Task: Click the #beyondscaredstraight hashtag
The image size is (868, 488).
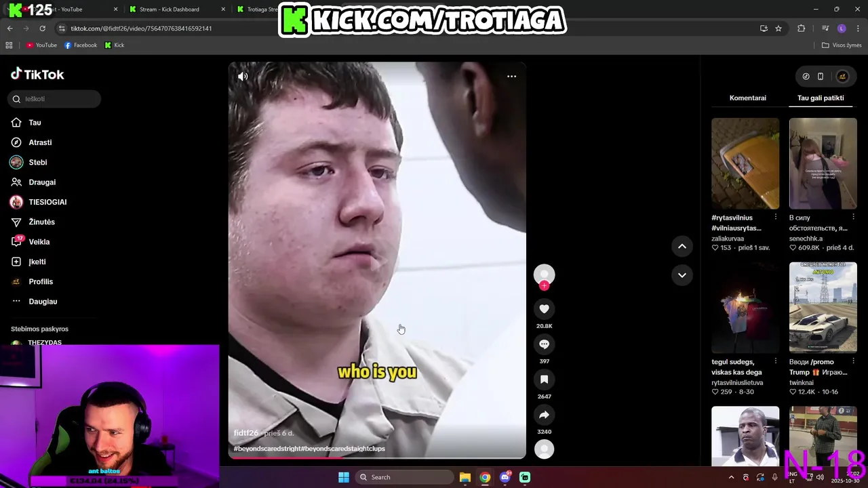Action: [267, 449]
